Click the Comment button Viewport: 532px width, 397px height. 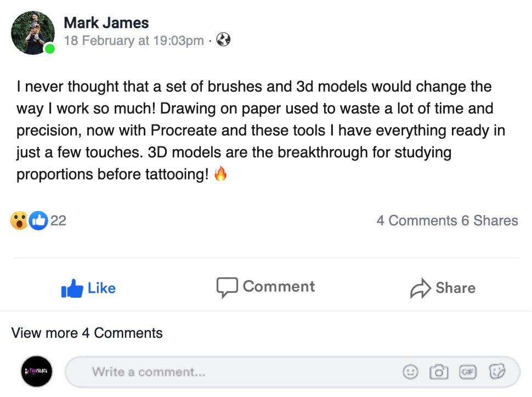(x=266, y=287)
